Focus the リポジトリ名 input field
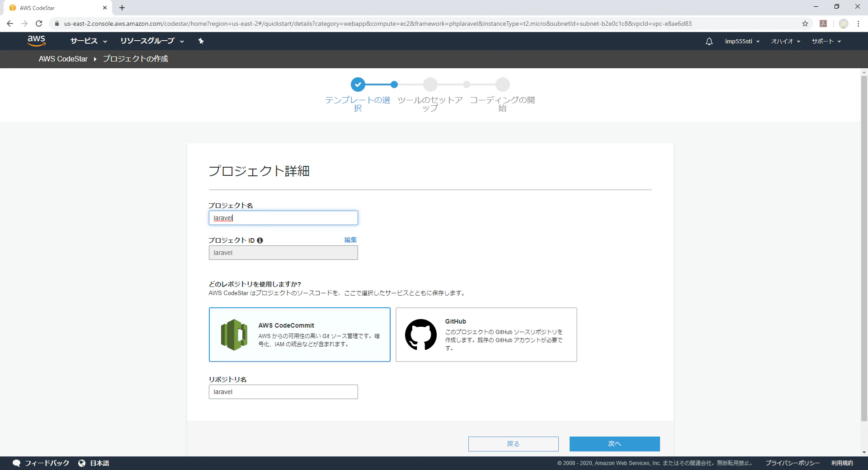Image resolution: width=868 pixels, height=470 pixels. pyautogui.click(x=283, y=392)
